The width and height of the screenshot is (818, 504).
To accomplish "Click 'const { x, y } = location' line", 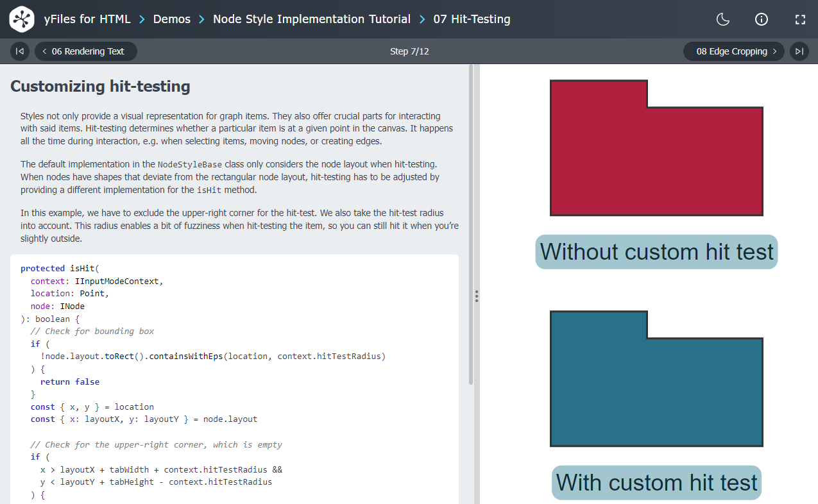I will tap(92, 407).
